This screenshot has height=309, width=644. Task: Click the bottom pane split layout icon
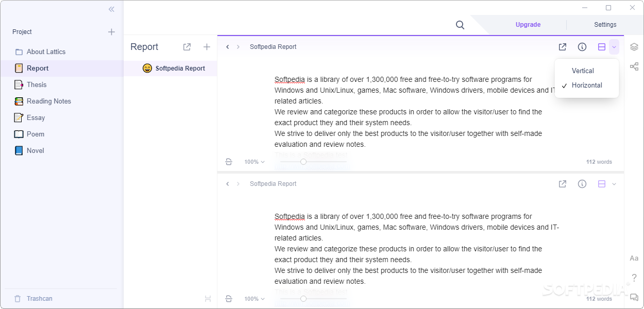[x=601, y=184]
